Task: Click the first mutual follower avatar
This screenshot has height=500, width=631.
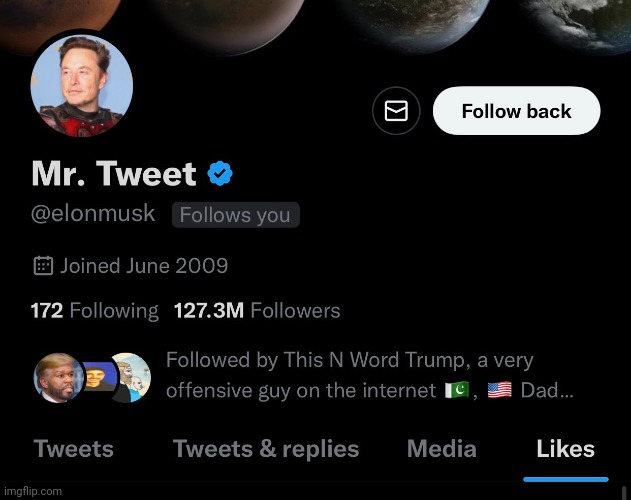Action: point(58,377)
